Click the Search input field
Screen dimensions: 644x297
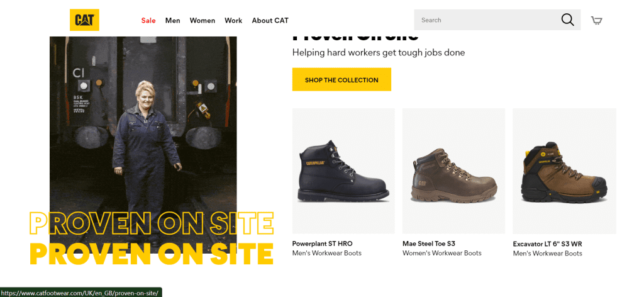(484, 20)
